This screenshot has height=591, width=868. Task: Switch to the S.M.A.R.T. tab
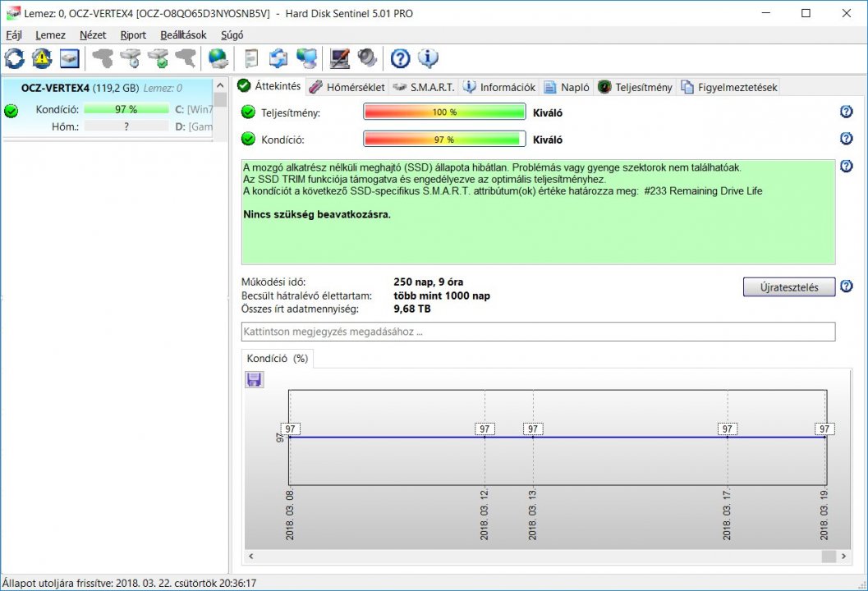tap(424, 87)
